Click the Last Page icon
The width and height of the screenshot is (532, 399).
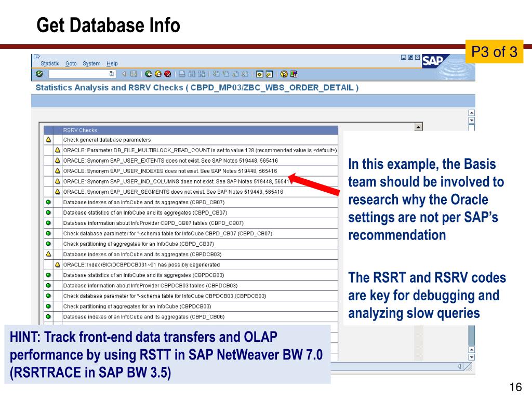245,74
